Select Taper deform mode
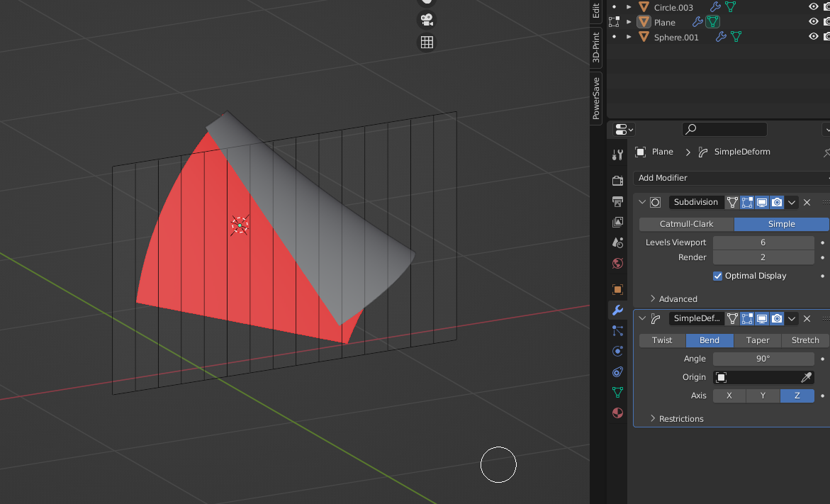This screenshot has height=504, width=830. click(758, 340)
